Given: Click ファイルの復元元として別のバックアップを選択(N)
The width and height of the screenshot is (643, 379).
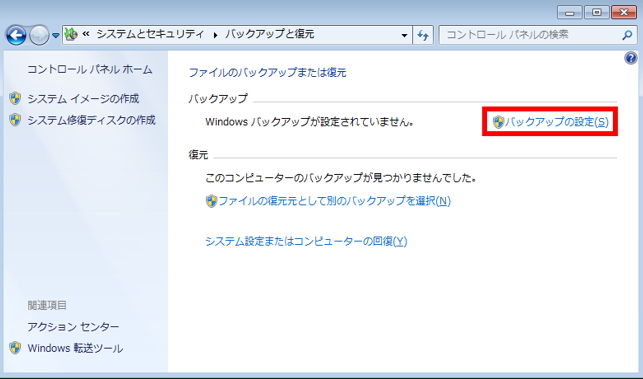Looking at the screenshot, I should pyautogui.click(x=335, y=201).
